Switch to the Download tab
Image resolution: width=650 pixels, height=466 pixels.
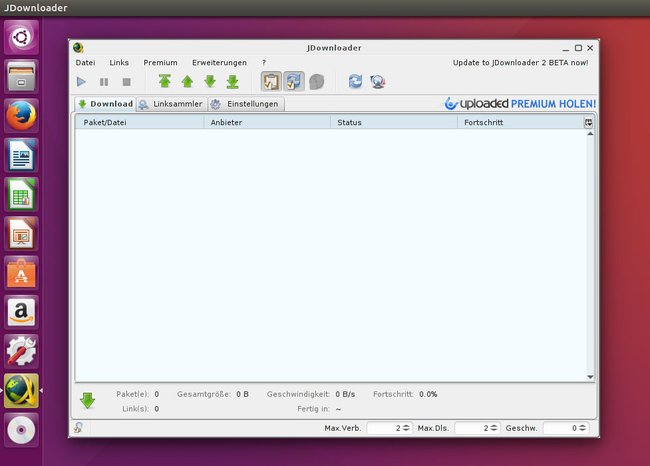tap(105, 104)
